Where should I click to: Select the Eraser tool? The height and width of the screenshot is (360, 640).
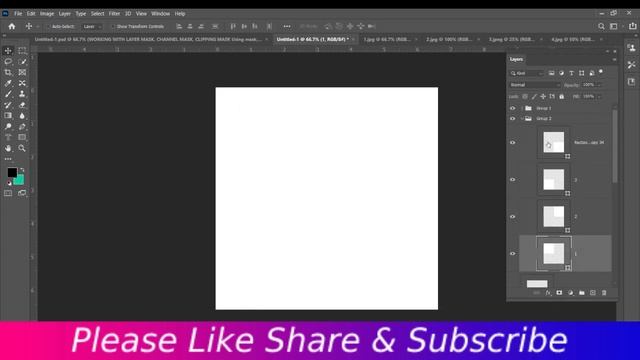[x=22, y=105]
